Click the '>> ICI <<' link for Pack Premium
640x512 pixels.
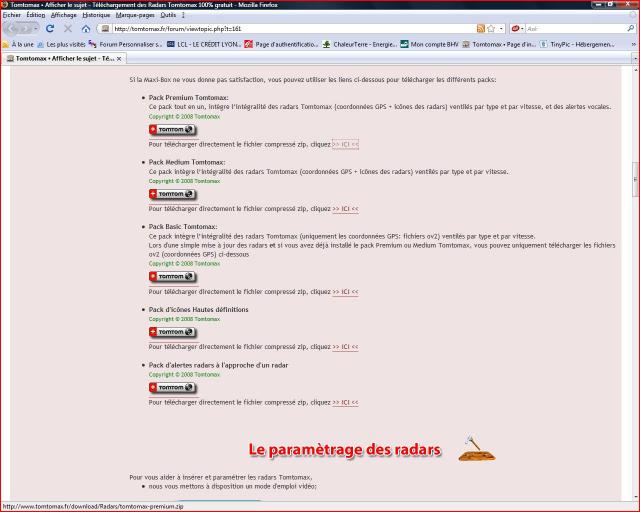pyautogui.click(x=345, y=145)
